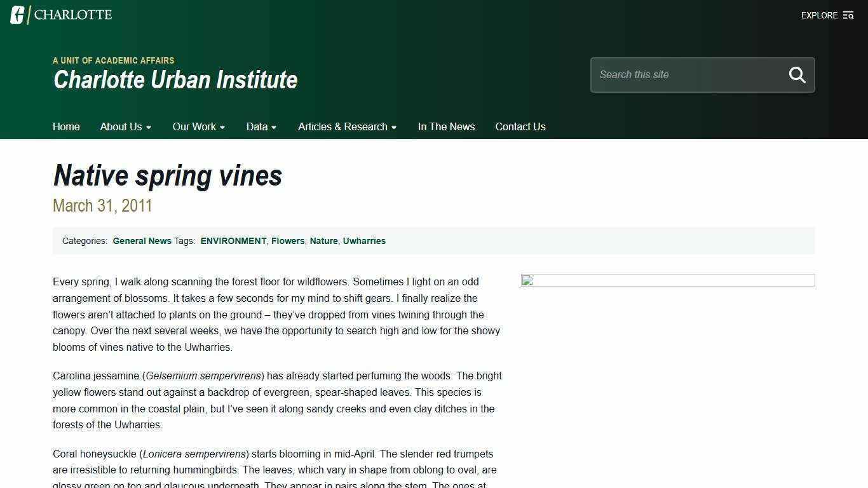The width and height of the screenshot is (868, 488).
Task: Click the search magnifying glass icon
Action: [797, 75]
